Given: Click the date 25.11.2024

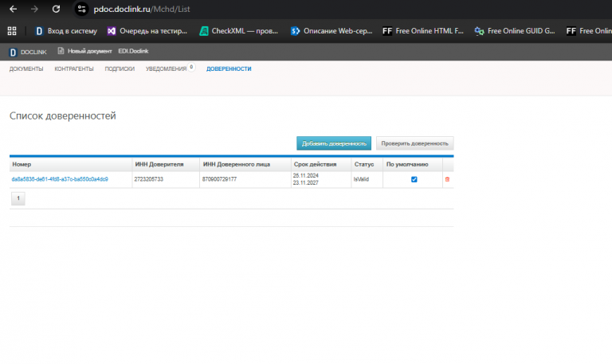Looking at the screenshot, I should click(306, 175).
